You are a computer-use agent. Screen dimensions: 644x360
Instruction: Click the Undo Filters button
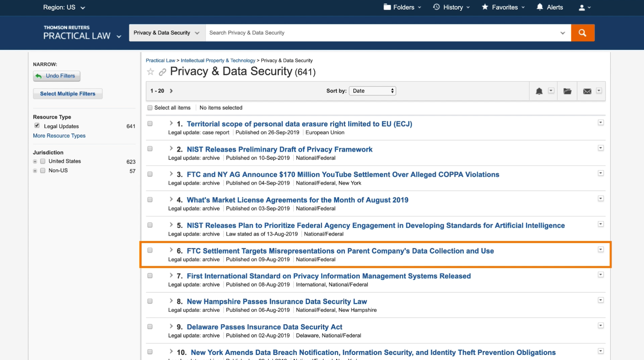click(57, 76)
